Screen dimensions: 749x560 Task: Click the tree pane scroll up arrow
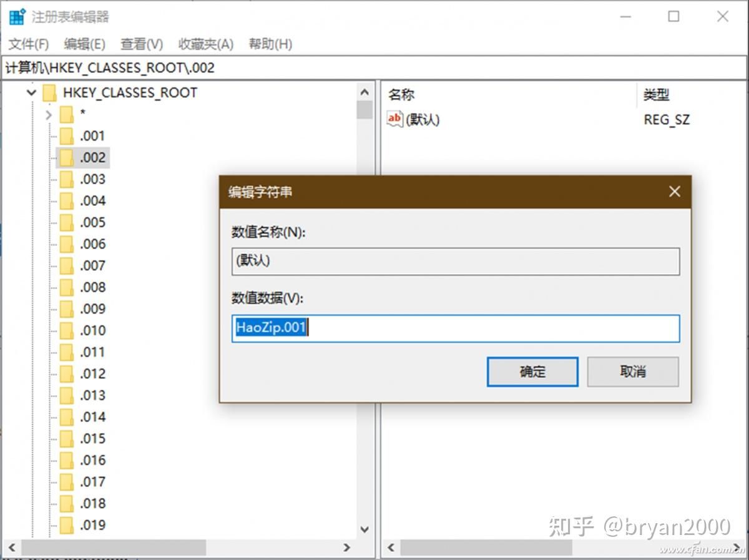365,92
